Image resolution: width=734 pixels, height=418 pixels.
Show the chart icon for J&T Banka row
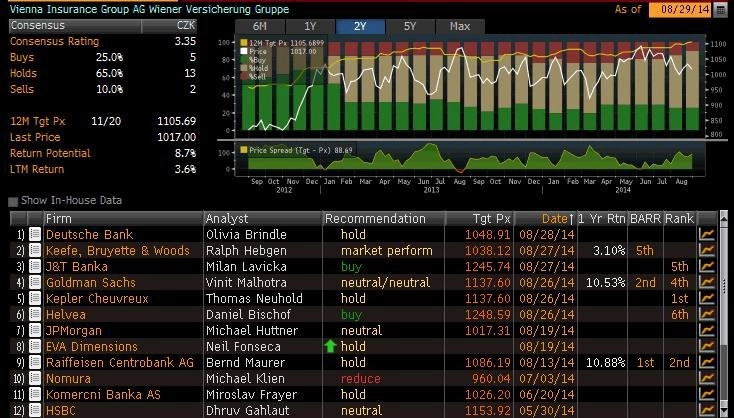[707, 266]
